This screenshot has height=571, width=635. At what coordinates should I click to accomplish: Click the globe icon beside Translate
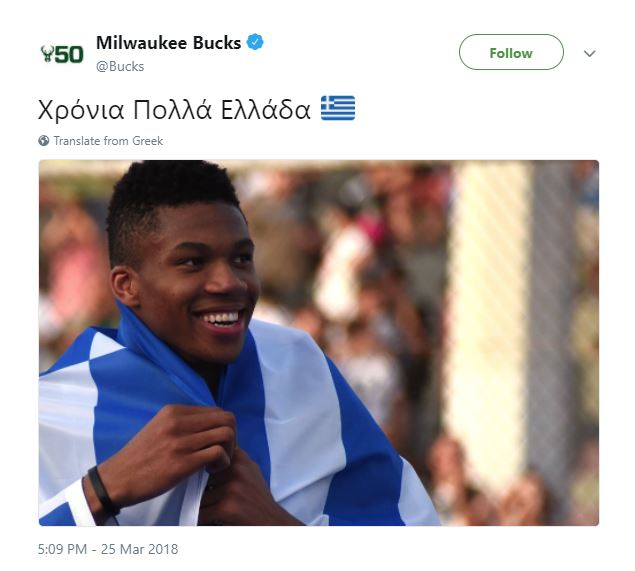click(x=44, y=141)
